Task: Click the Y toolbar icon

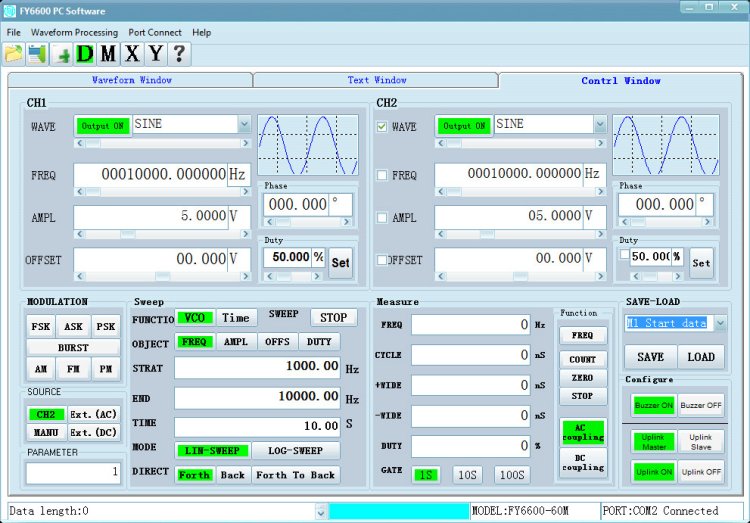Action: pyautogui.click(x=156, y=54)
